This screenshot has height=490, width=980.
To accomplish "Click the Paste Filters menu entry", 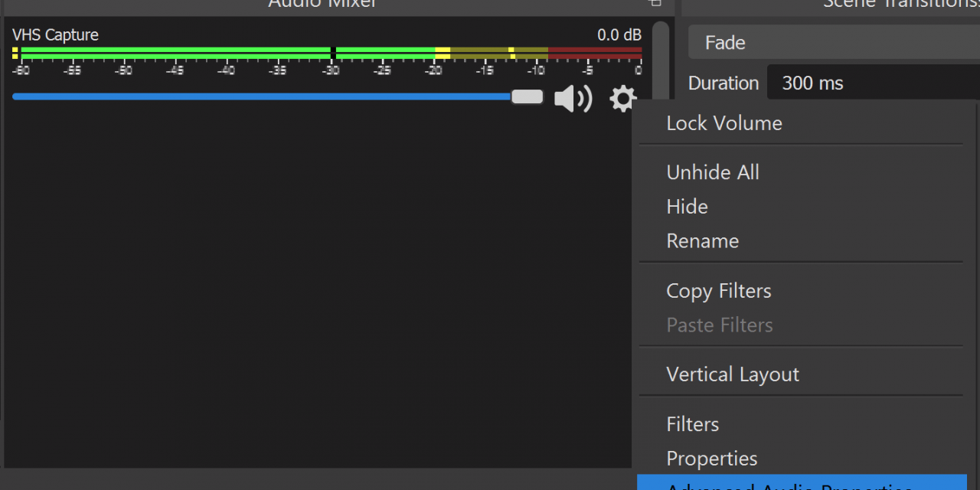I will (x=720, y=325).
